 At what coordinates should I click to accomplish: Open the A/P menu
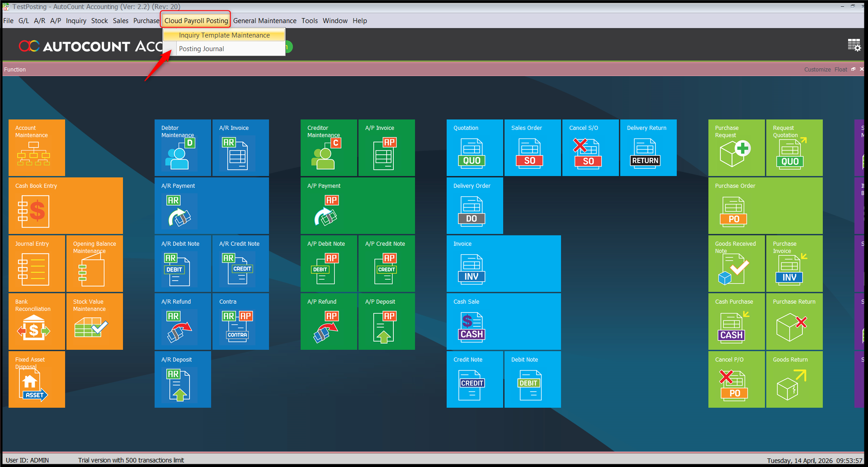56,21
